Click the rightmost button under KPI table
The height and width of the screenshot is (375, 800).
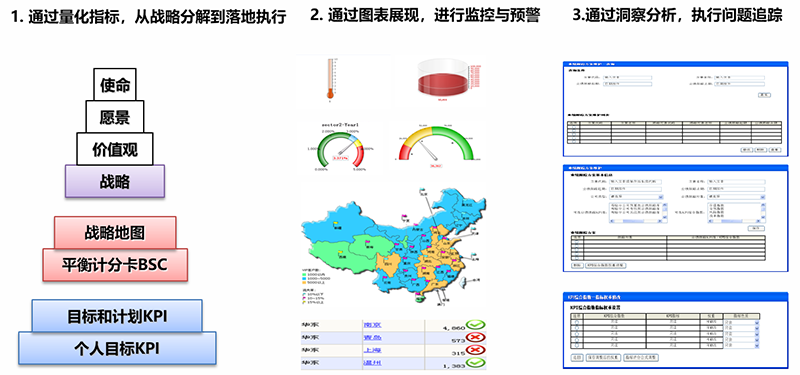(641, 358)
